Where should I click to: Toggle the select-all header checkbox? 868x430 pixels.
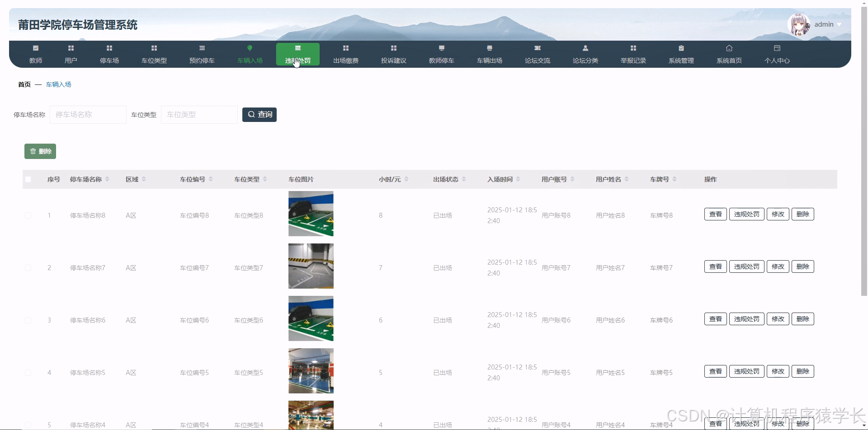pos(28,179)
